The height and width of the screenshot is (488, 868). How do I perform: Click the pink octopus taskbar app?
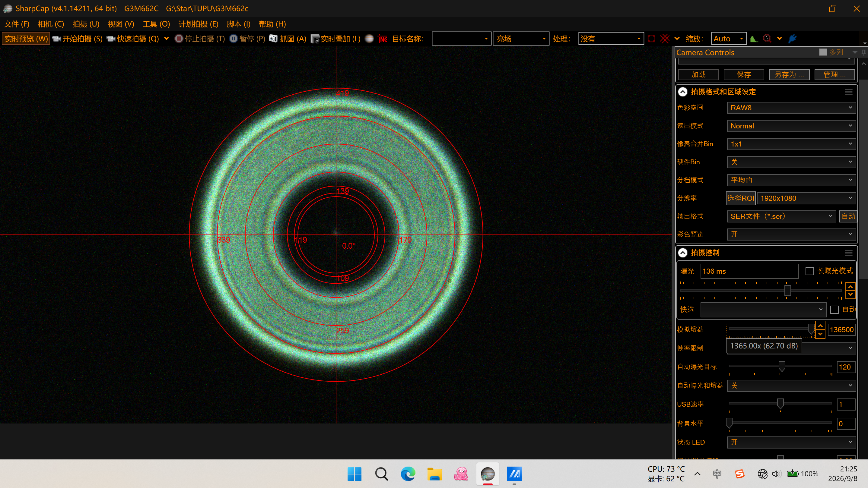(x=461, y=474)
